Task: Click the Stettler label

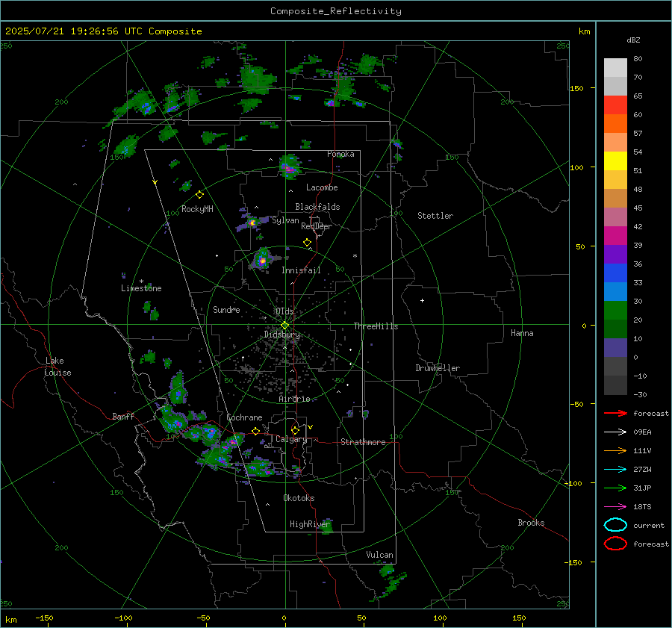Action: tap(435, 216)
